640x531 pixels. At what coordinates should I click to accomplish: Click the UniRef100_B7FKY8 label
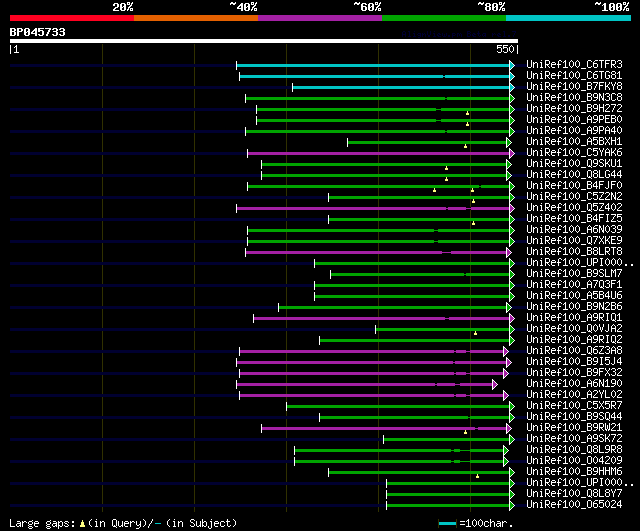(x=574, y=87)
